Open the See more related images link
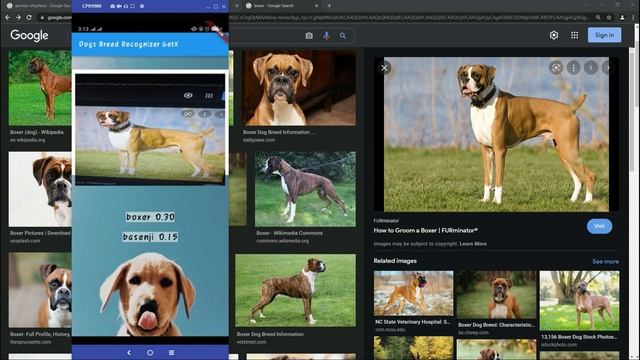640x360 pixels. [605, 261]
